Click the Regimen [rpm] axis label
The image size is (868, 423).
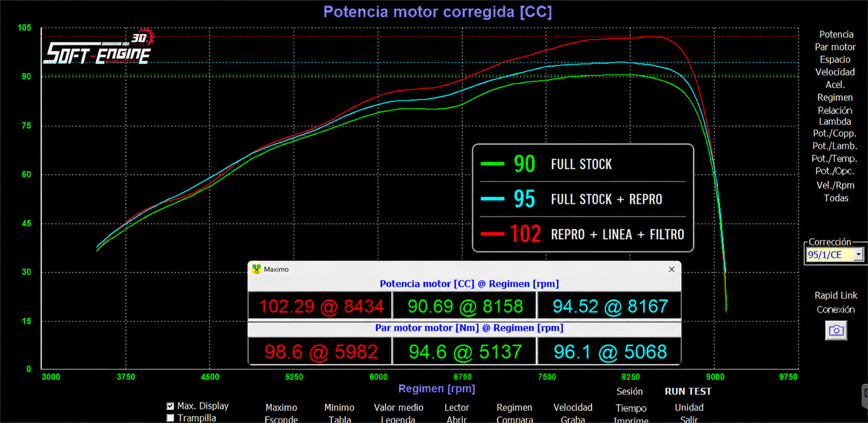tap(436, 389)
